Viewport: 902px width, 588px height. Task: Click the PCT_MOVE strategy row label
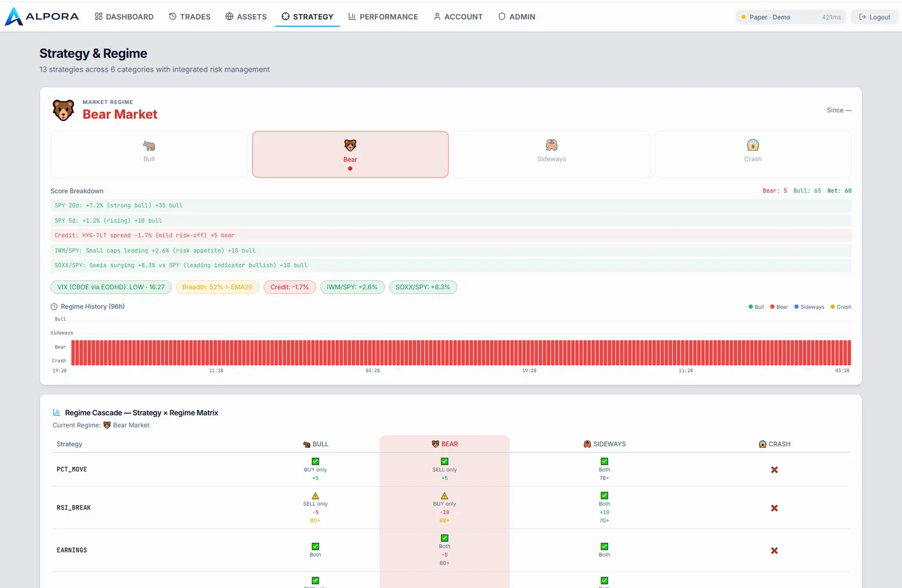click(72, 469)
